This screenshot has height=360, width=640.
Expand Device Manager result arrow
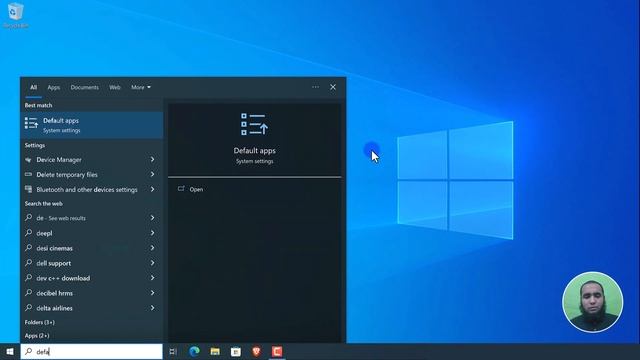pyautogui.click(x=153, y=160)
